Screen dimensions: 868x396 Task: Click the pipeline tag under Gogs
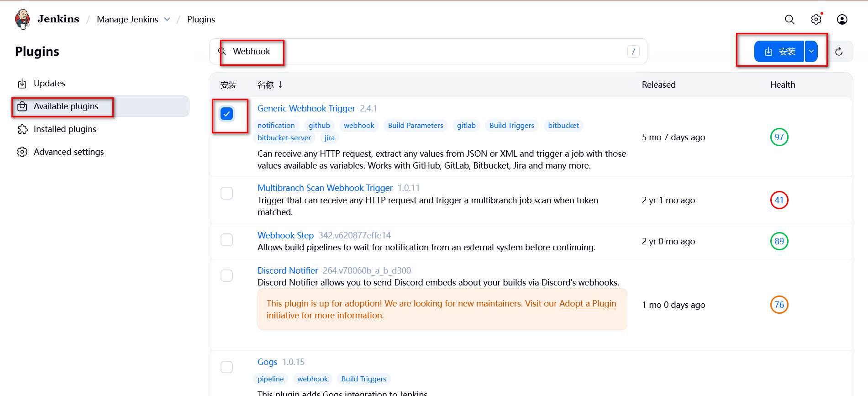coord(270,379)
